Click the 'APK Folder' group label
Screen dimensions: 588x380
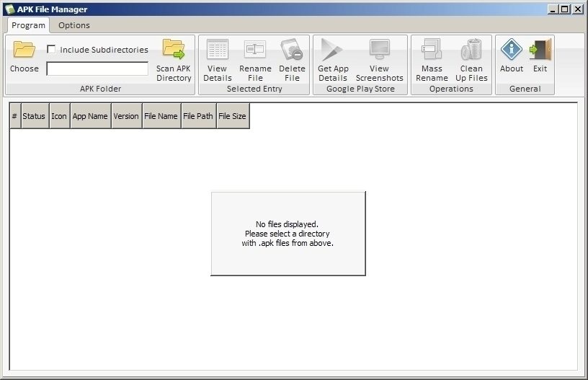100,89
